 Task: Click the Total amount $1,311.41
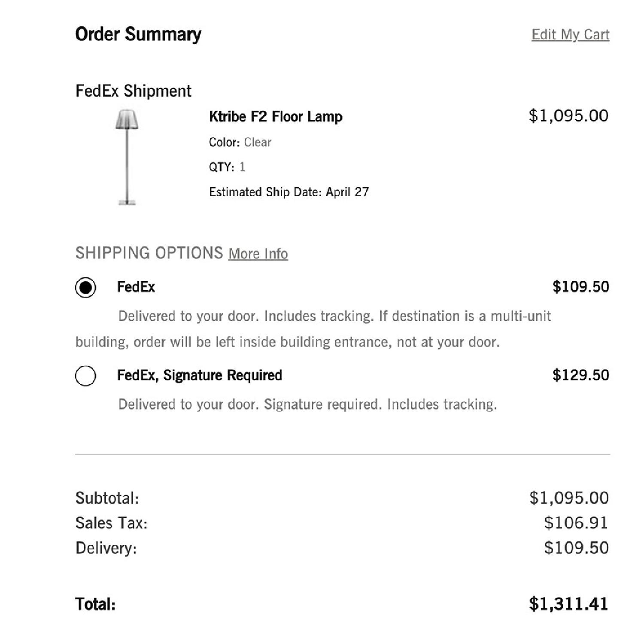pos(568,604)
